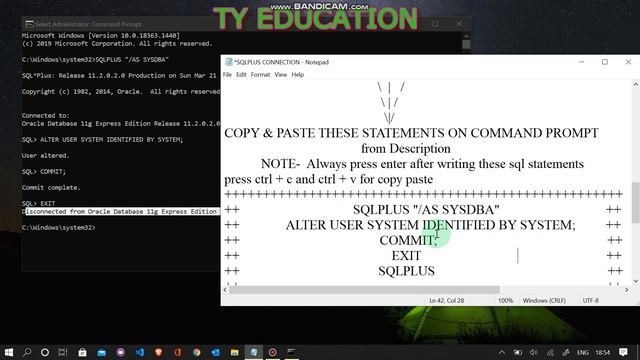The width and height of the screenshot is (640, 360).
Task: Click 'COPY & PASTE THESE STATEMENTS' heading
Action: [x=411, y=133]
